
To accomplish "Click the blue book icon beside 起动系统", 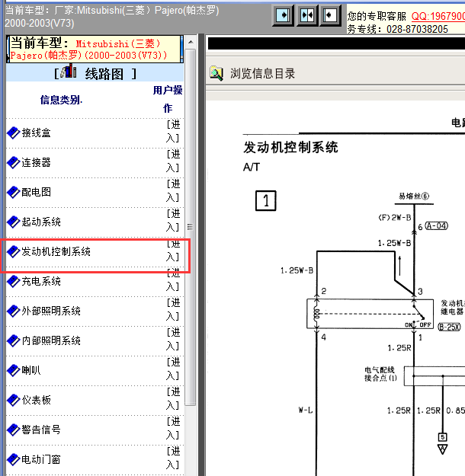I will [14, 222].
